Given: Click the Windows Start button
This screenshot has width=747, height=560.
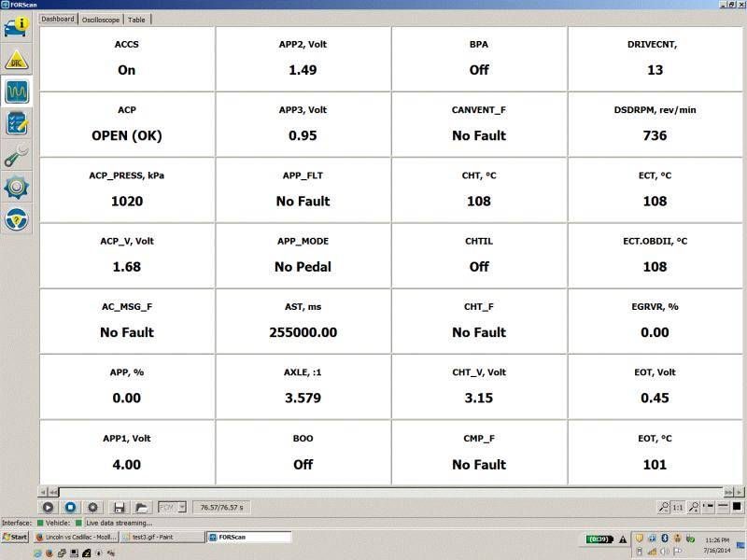Looking at the screenshot, I should click(16, 538).
